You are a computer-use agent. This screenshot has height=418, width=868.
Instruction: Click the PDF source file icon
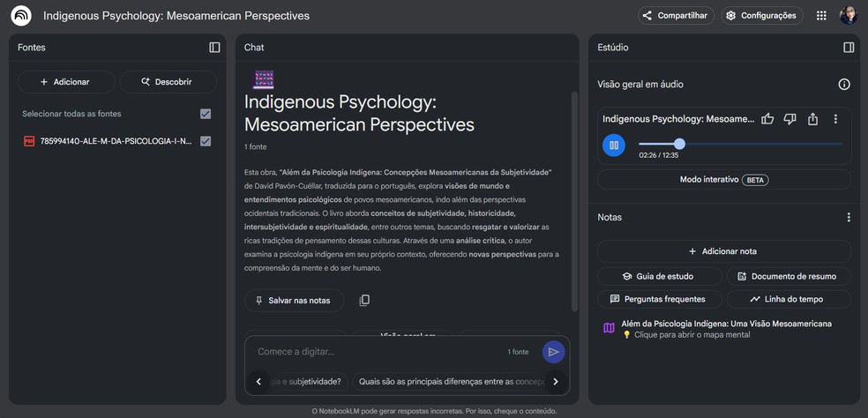click(29, 141)
